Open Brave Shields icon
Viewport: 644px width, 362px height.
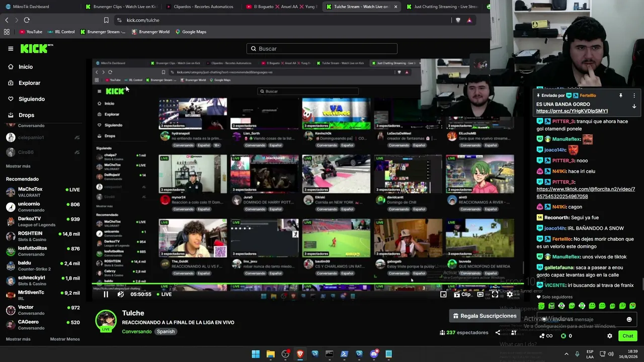click(458, 20)
